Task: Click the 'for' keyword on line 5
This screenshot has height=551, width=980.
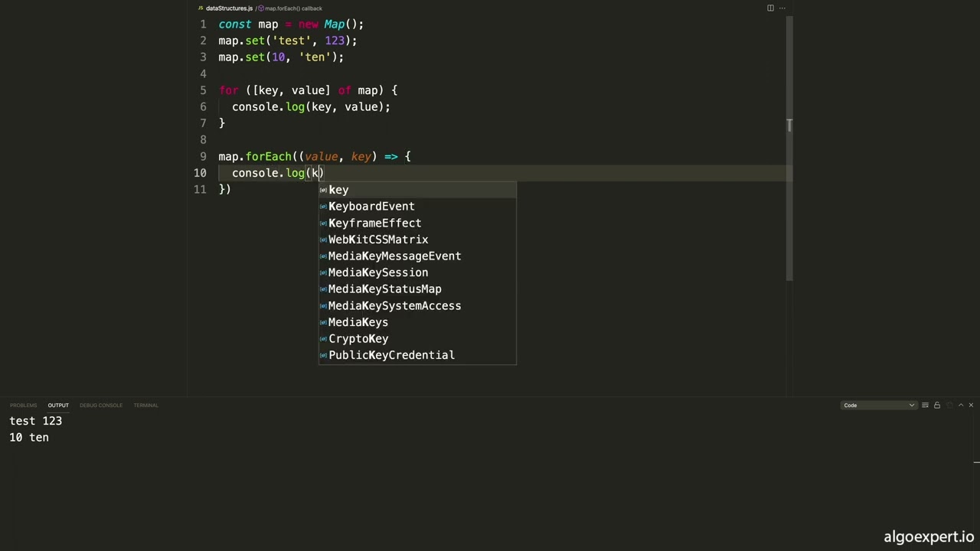Action: click(x=228, y=90)
